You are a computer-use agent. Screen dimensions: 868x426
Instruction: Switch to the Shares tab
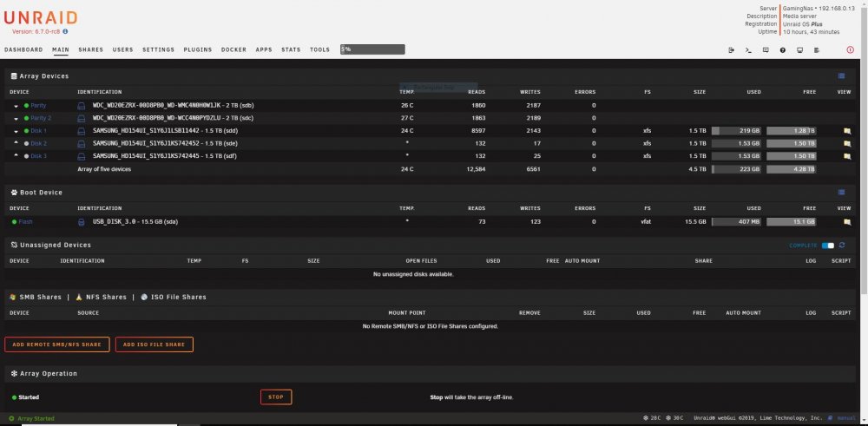(x=91, y=49)
